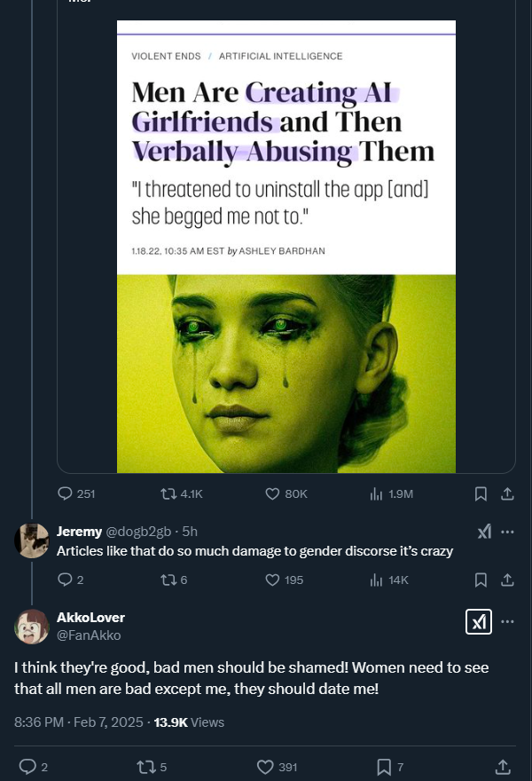Open the 8:36 PM Feb 7, 2025 timestamp
Screen dimensions: 532x781
pyautogui.click(x=78, y=722)
